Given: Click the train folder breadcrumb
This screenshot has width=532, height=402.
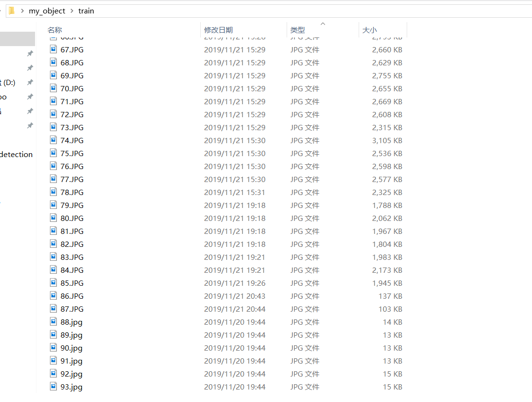Looking at the screenshot, I should coord(86,11).
